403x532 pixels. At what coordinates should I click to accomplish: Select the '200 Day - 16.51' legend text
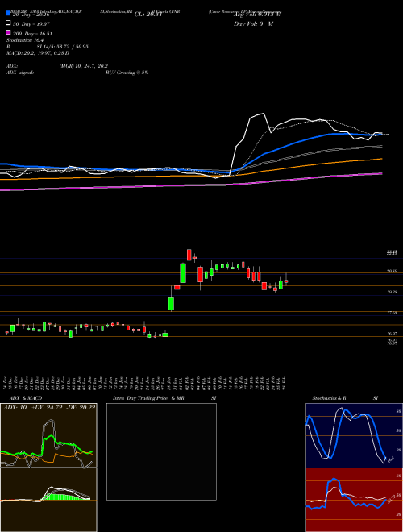coord(32,34)
